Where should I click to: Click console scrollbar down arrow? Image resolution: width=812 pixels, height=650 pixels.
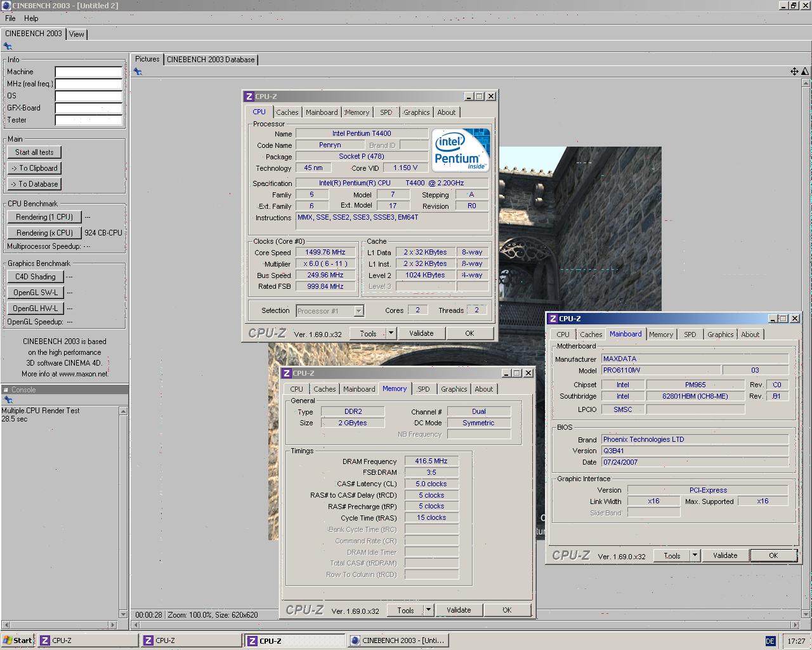(124, 614)
